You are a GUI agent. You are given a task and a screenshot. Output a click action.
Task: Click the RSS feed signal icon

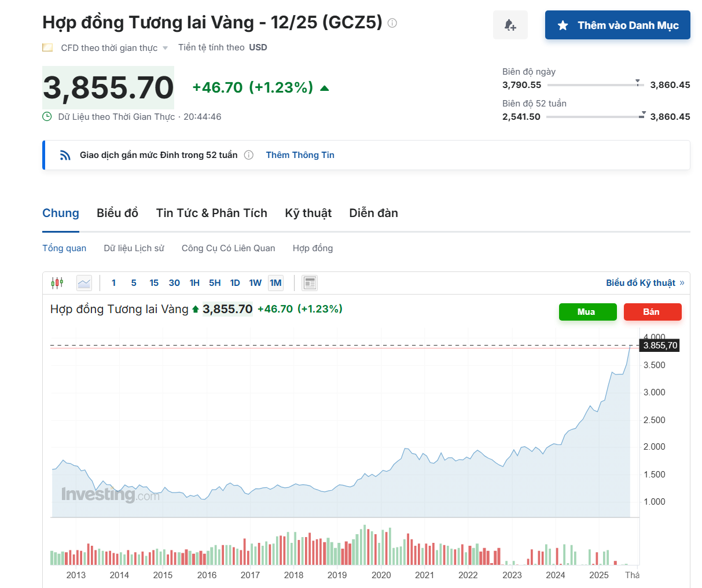[x=65, y=155]
